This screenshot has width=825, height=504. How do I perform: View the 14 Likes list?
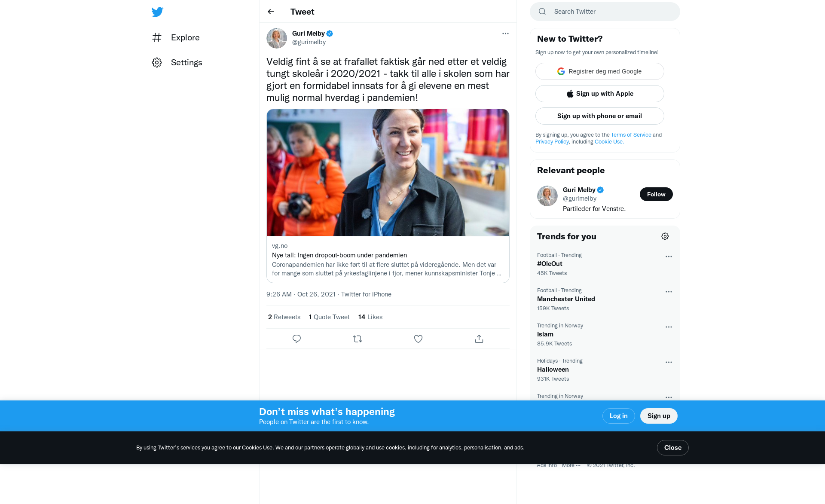(370, 317)
